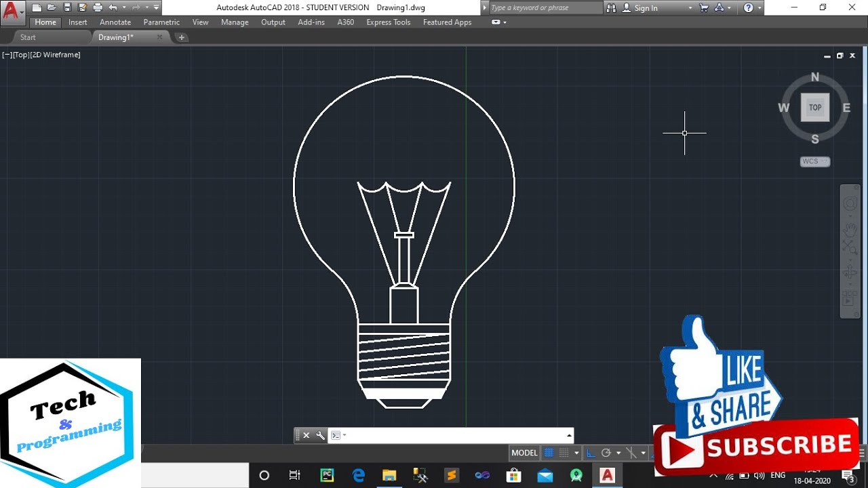Toggle drawing grid display in status bar
The width and height of the screenshot is (868, 488).
549,453
